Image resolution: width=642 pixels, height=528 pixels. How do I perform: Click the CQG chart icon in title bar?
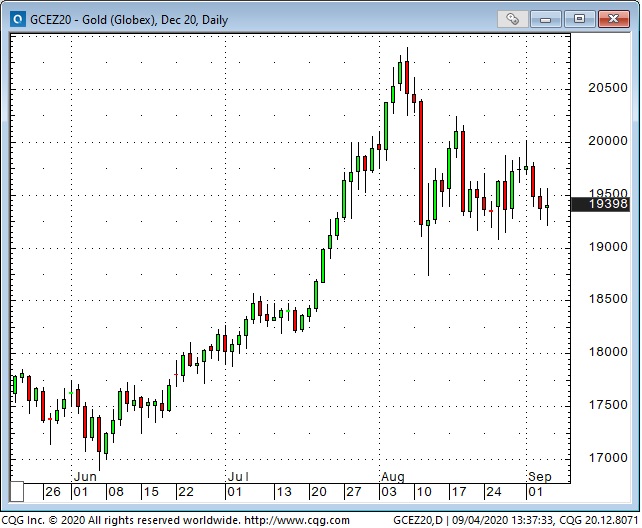pyautogui.click(x=18, y=19)
